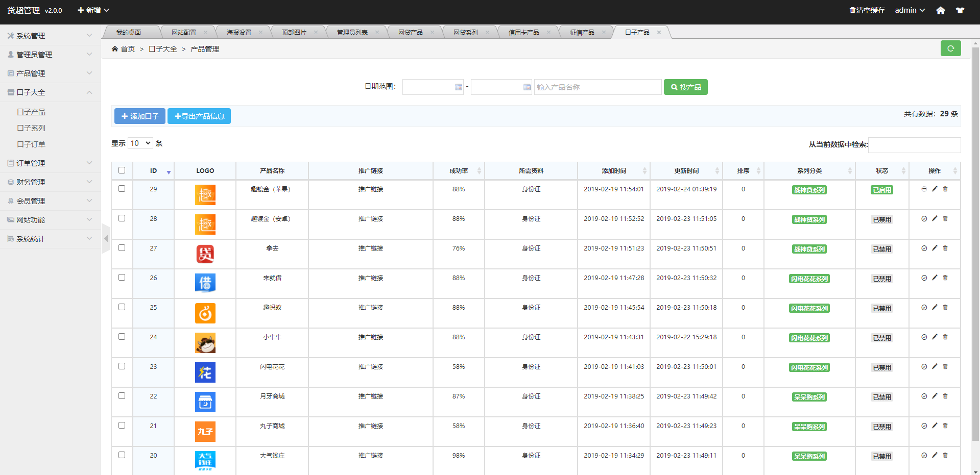Edit product row 22 with pencil icon
980x475 pixels.
click(935, 396)
